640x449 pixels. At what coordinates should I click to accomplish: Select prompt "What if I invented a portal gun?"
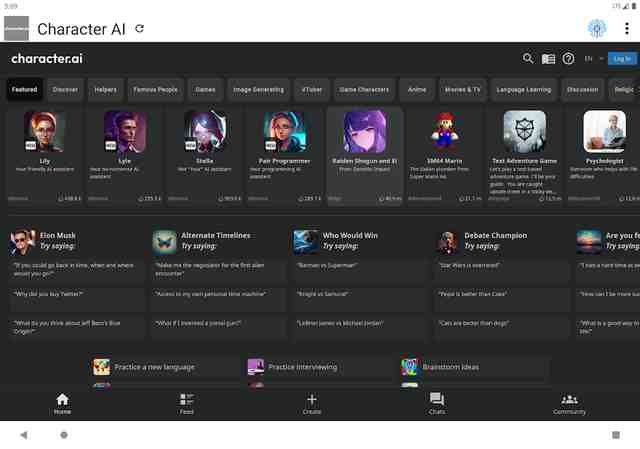coord(218,328)
